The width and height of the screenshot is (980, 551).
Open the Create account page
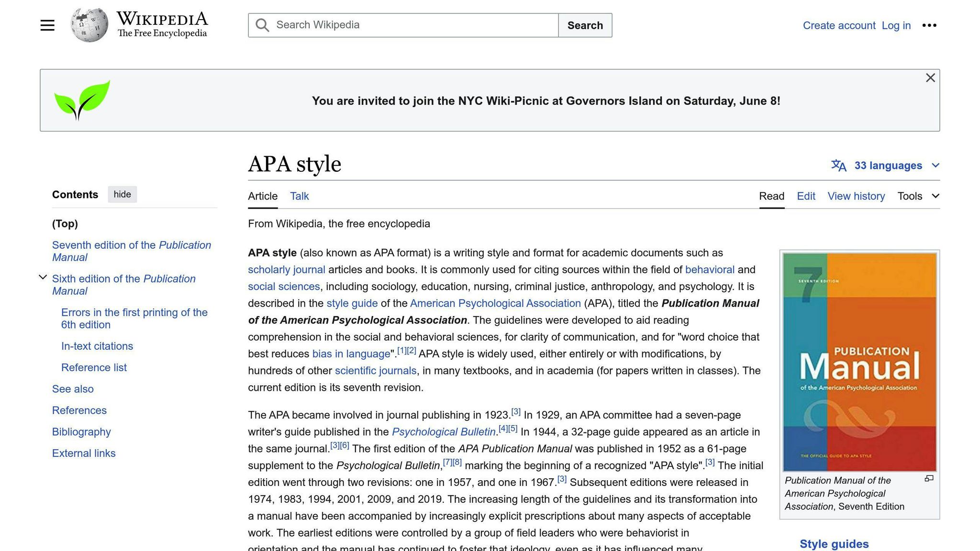pos(839,25)
